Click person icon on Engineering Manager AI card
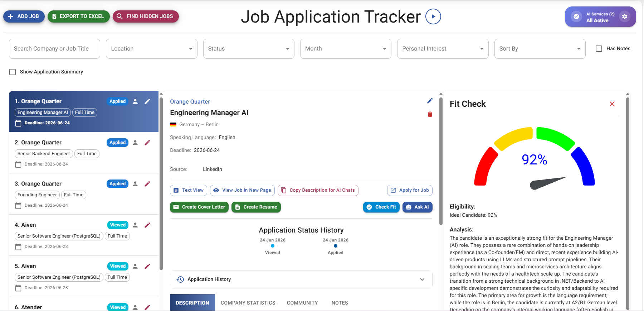The height and width of the screenshot is (311, 644). (x=135, y=101)
